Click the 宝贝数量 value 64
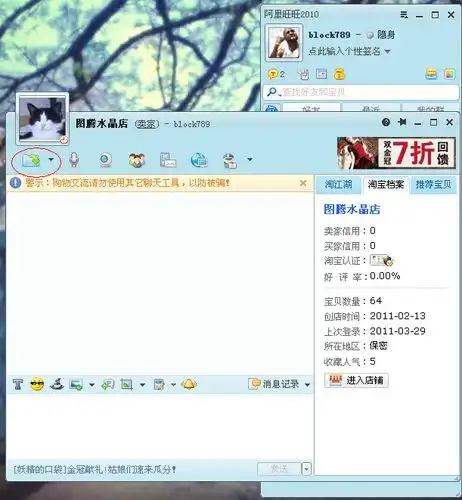 point(376,301)
